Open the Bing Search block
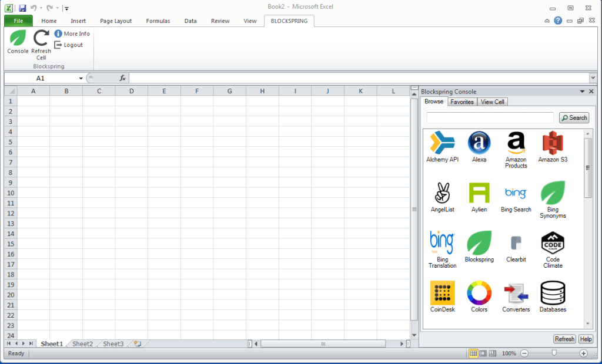Image resolution: width=602 pixels, height=364 pixels. click(516, 197)
